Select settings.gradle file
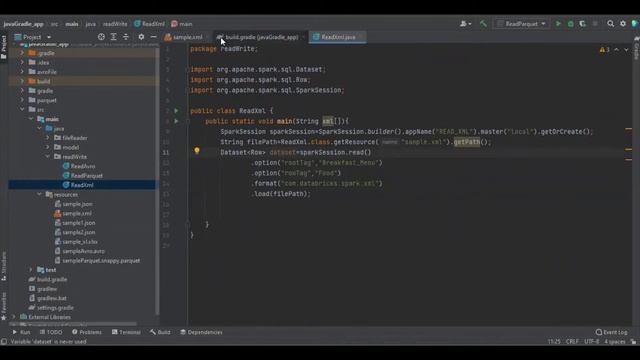Viewport: 640px width, 360px height. coord(55,308)
